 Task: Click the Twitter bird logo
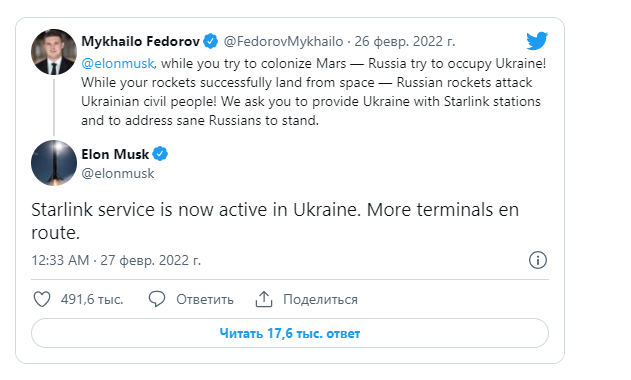[537, 41]
